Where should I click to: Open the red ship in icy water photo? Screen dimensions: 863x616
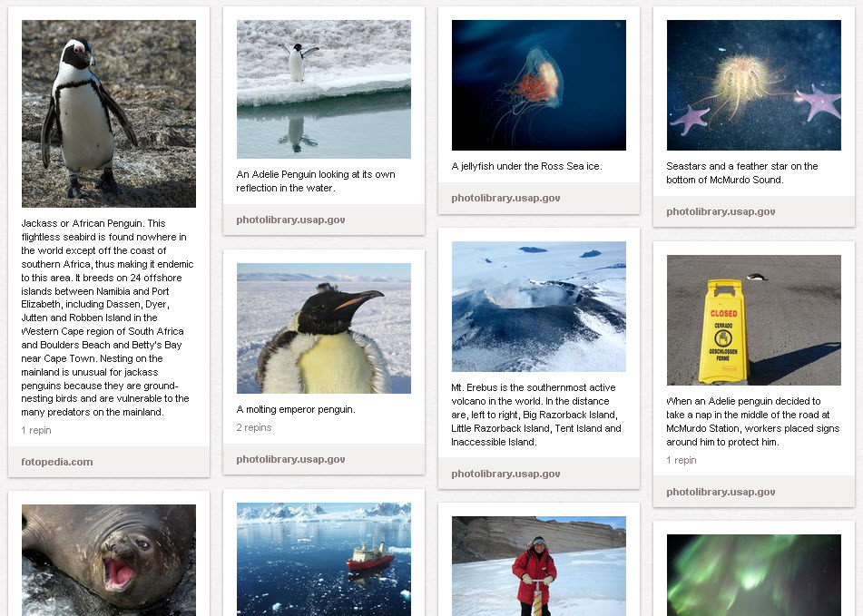(324, 559)
